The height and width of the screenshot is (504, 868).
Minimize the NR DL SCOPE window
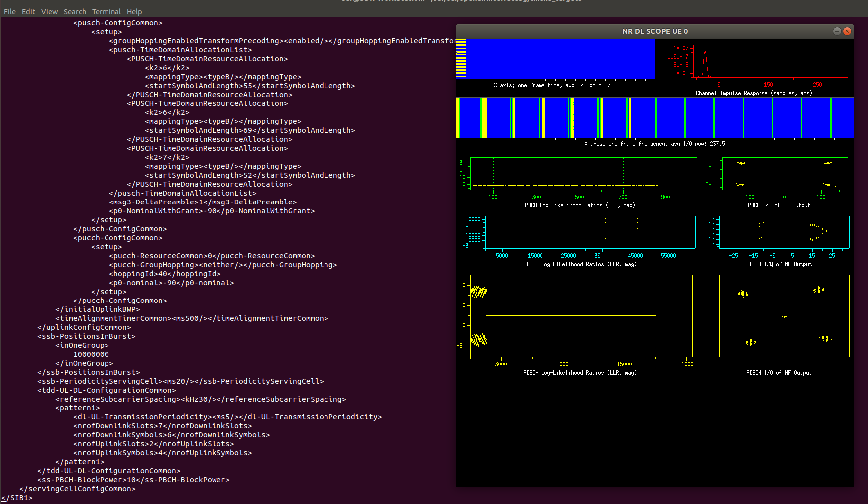click(837, 31)
